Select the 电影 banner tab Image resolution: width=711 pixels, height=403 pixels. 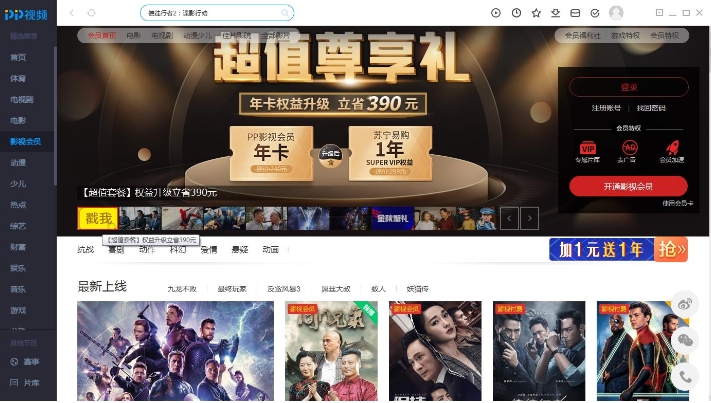pos(134,35)
